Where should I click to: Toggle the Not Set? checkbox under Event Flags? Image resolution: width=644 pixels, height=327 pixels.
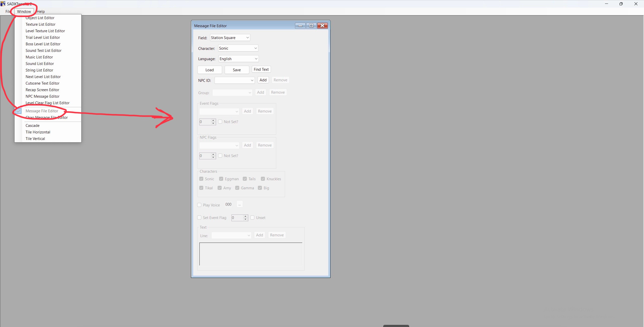[x=220, y=122]
